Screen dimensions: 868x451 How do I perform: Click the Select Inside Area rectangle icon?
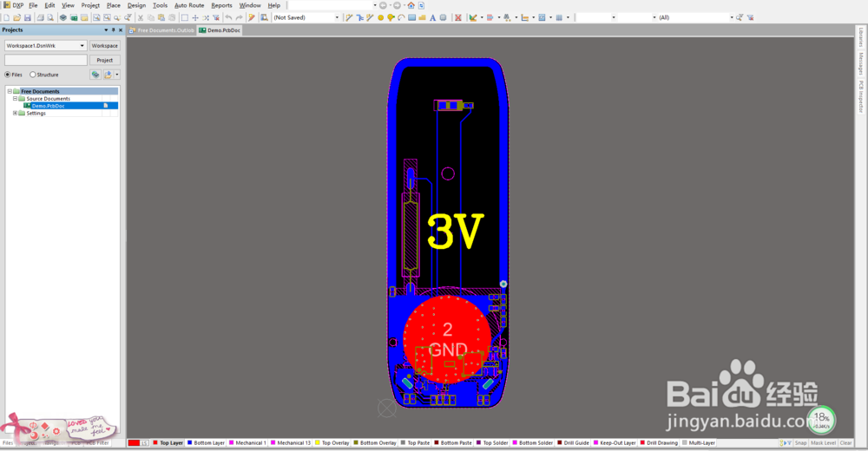pos(185,17)
